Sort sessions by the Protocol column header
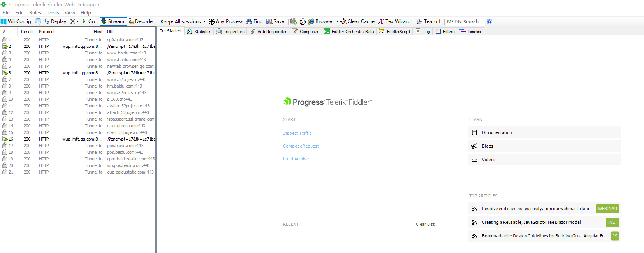The width and height of the screenshot is (644, 253). tap(47, 32)
